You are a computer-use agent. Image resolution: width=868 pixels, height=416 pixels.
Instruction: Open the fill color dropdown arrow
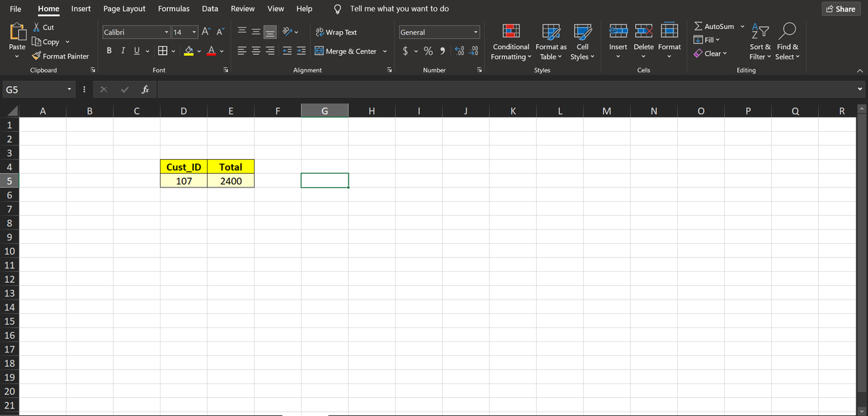coord(199,51)
